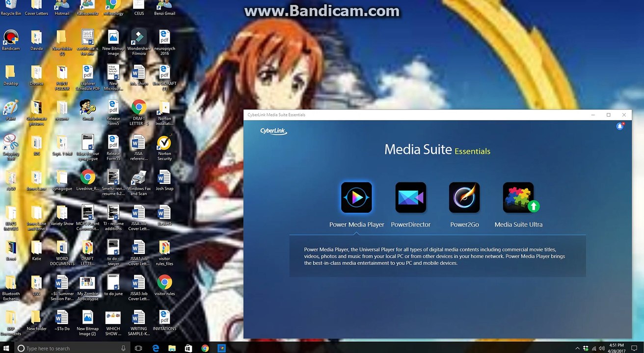Image resolution: width=644 pixels, height=353 pixels.
Task: Open the taskbar clock and calendar
Action: [x=617, y=348]
